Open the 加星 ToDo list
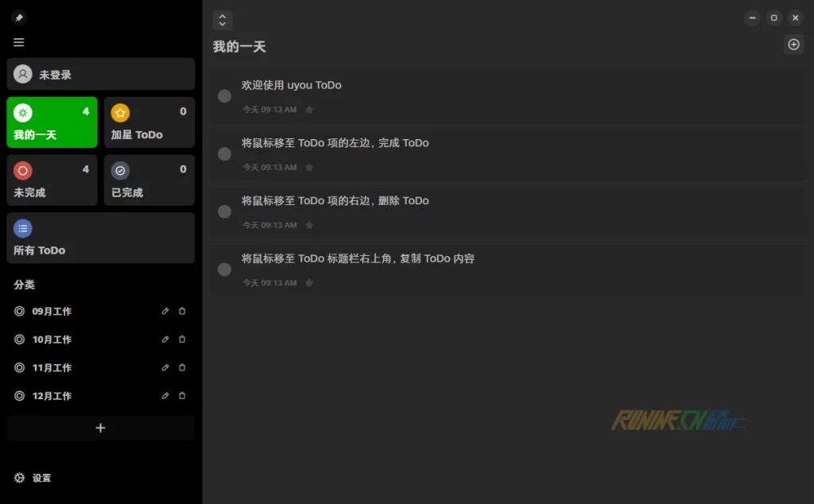Screen dimensions: 814x504 (x=149, y=122)
